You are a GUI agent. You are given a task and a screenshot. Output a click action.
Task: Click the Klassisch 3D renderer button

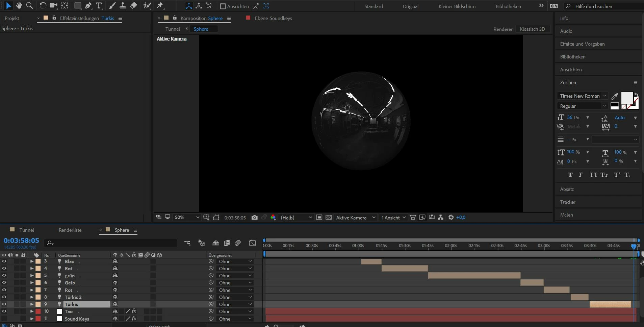532,29
